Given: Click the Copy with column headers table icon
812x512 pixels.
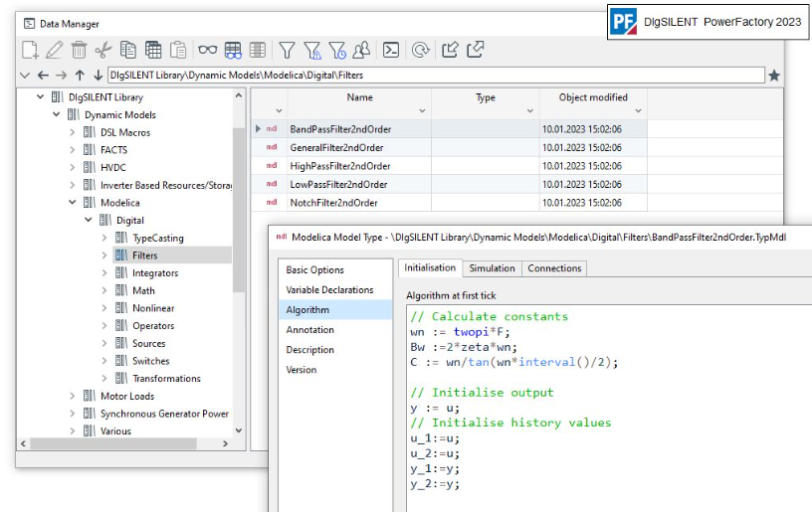Looking at the screenshot, I should click(153, 50).
